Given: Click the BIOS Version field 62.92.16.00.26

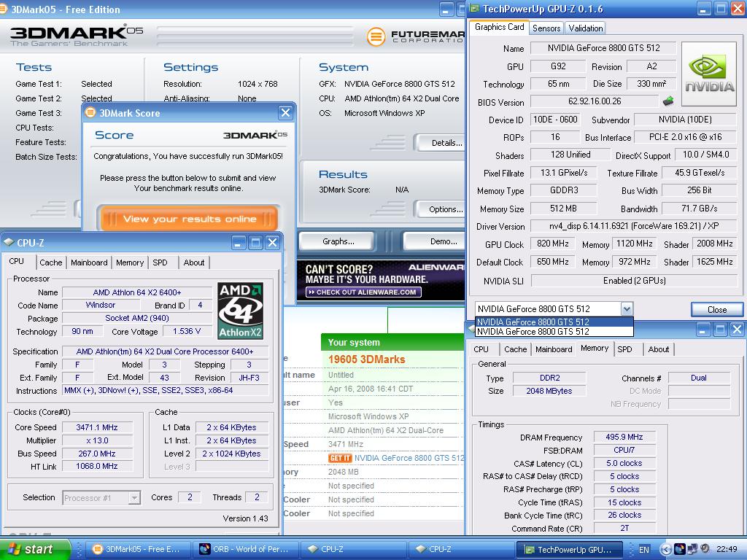Looking at the screenshot, I should pyautogui.click(x=594, y=101).
